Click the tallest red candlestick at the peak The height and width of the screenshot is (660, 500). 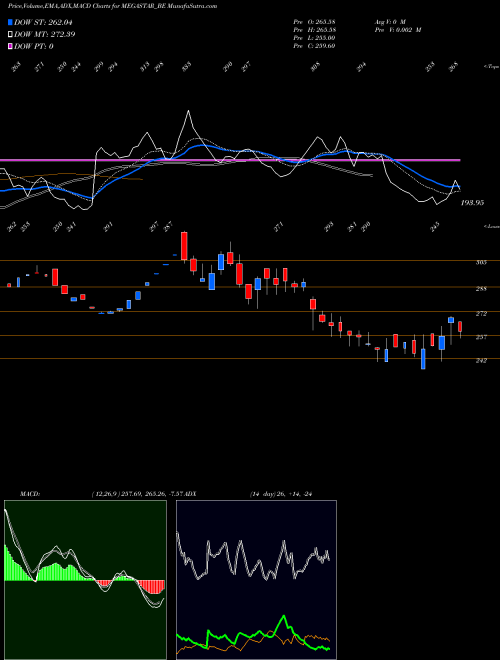click(x=184, y=246)
